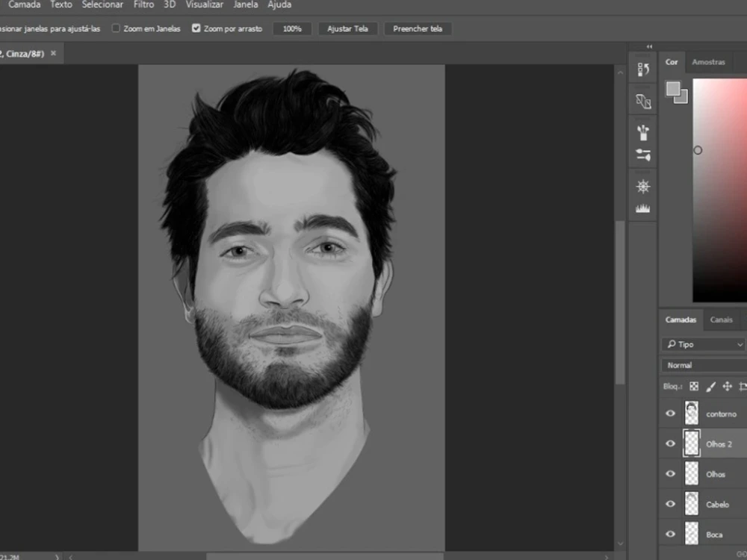Click the vertical scrollbar down arrow

tap(620, 544)
